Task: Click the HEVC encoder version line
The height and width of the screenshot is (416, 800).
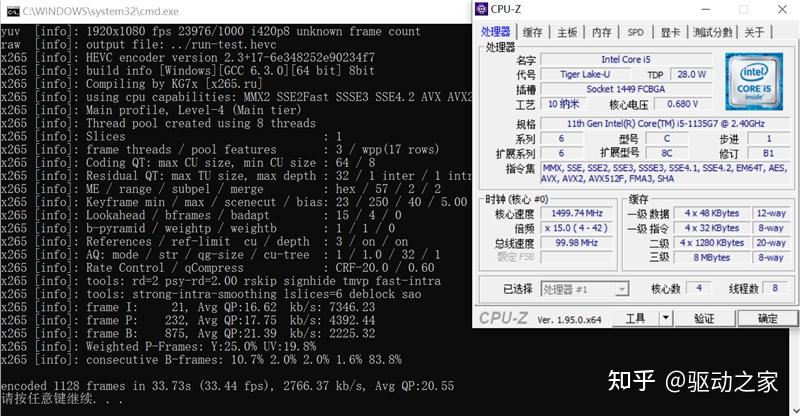Action: [188, 58]
